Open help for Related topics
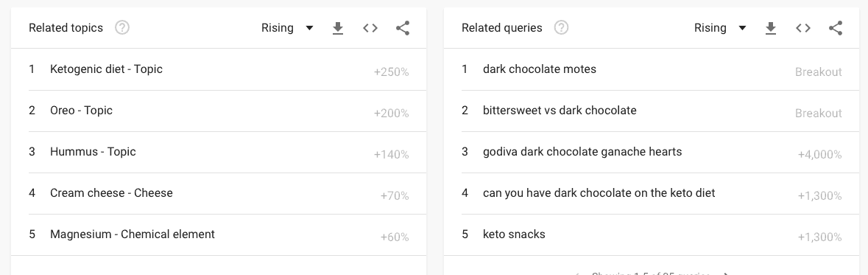The image size is (868, 275). [x=122, y=28]
